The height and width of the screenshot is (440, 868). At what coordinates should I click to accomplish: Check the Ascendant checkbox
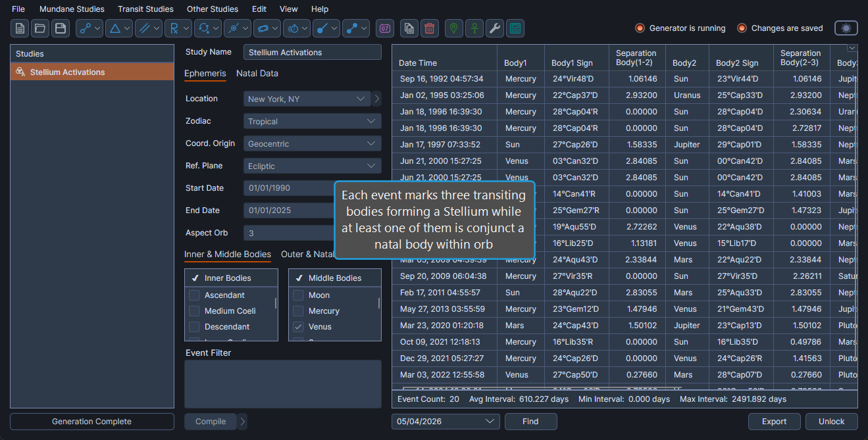194,295
